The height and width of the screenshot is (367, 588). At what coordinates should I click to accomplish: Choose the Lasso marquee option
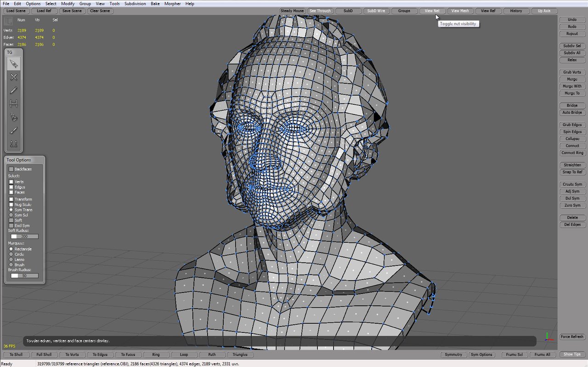(11, 259)
